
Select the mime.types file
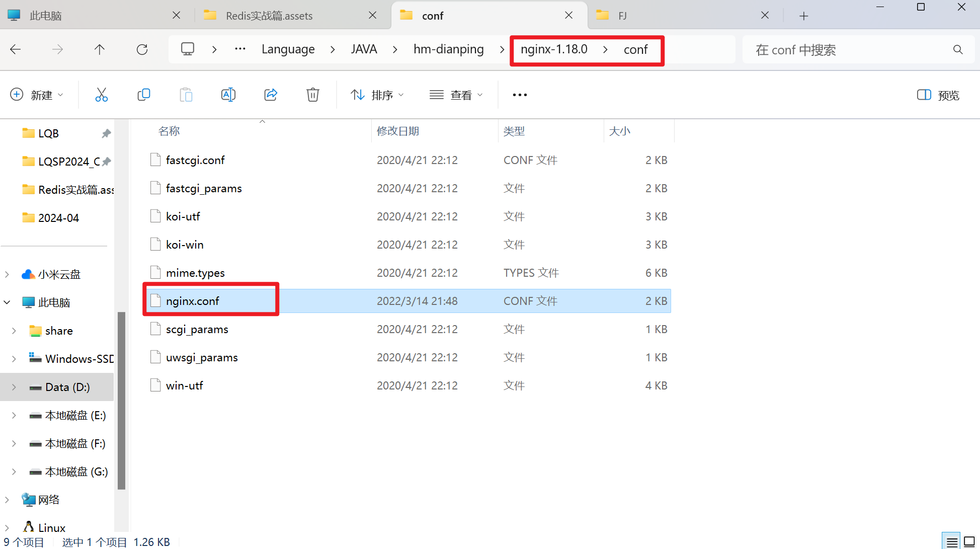(x=196, y=273)
